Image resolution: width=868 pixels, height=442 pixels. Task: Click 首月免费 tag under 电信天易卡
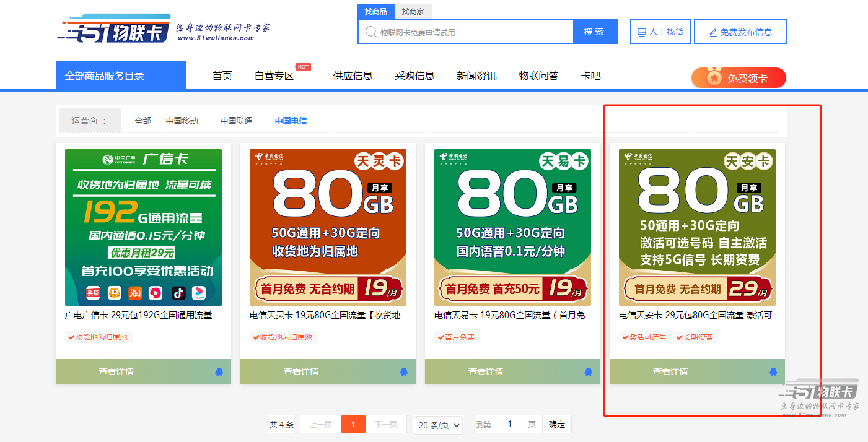click(457, 337)
